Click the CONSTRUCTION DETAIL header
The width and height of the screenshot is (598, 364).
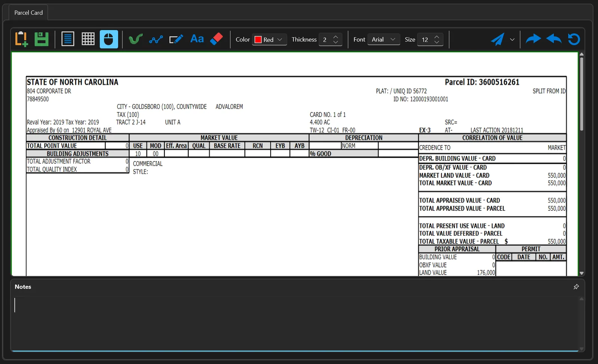click(78, 138)
